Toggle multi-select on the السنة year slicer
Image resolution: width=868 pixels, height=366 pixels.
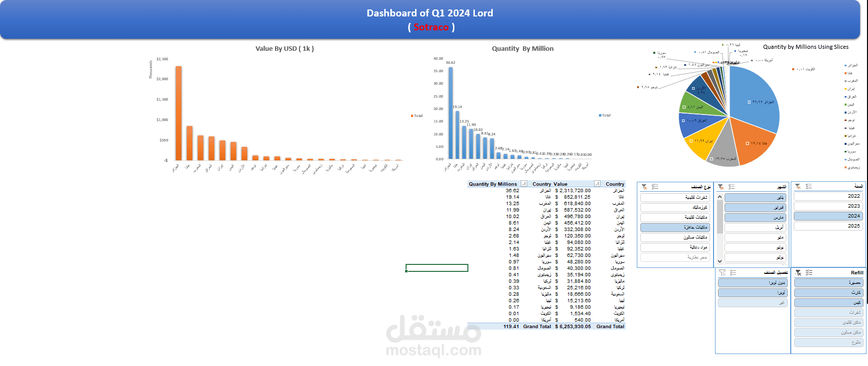809,186
